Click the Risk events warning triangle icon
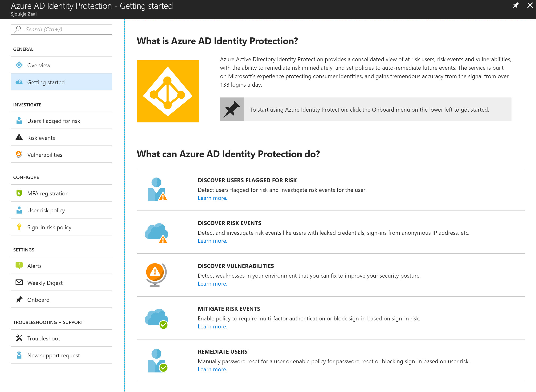536x392 pixels. click(x=19, y=137)
